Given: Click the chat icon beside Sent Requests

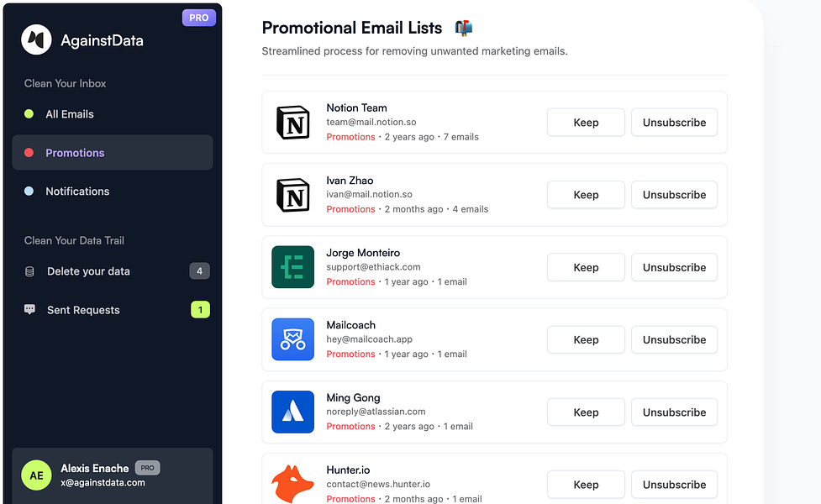Looking at the screenshot, I should (x=30, y=309).
